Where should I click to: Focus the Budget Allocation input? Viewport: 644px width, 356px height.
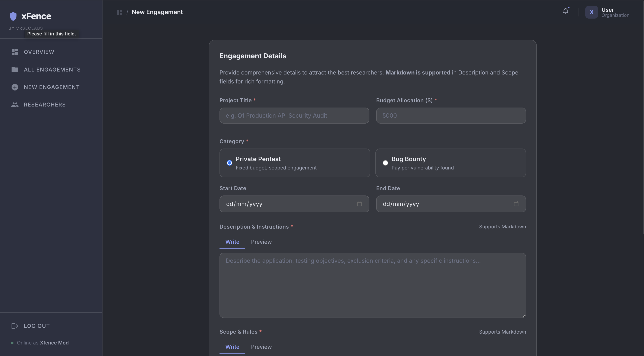point(451,116)
